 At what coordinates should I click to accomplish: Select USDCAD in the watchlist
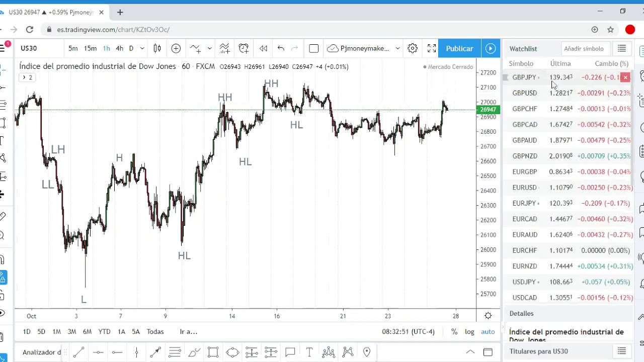pyautogui.click(x=569, y=298)
